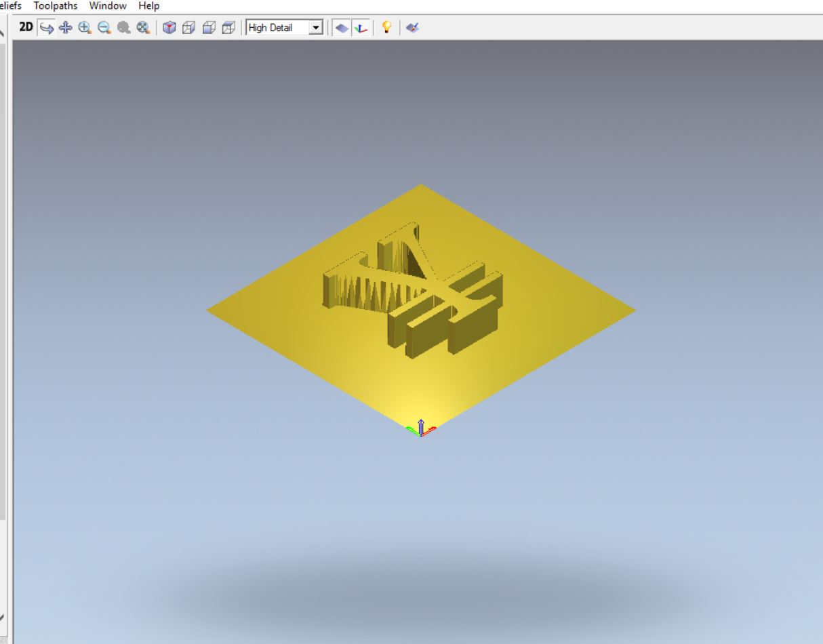Click the XYZ origin axis marker
The height and width of the screenshot is (644, 823).
coord(421,428)
